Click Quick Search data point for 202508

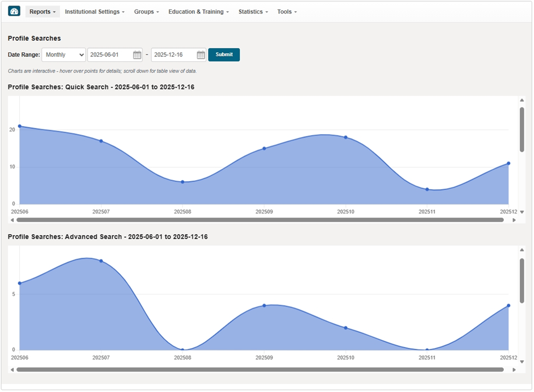(182, 182)
